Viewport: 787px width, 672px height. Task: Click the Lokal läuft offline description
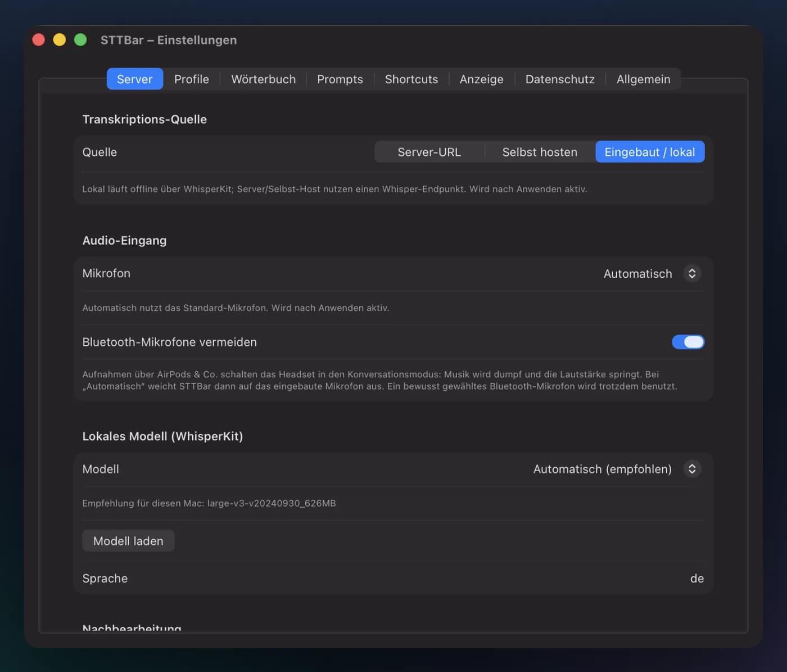point(334,189)
